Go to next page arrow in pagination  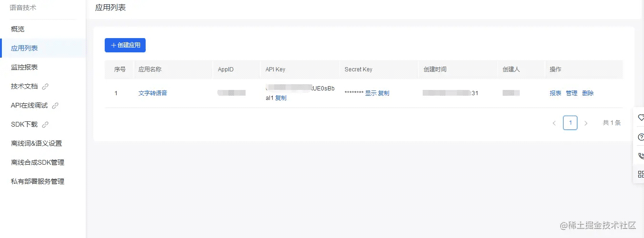coord(586,123)
